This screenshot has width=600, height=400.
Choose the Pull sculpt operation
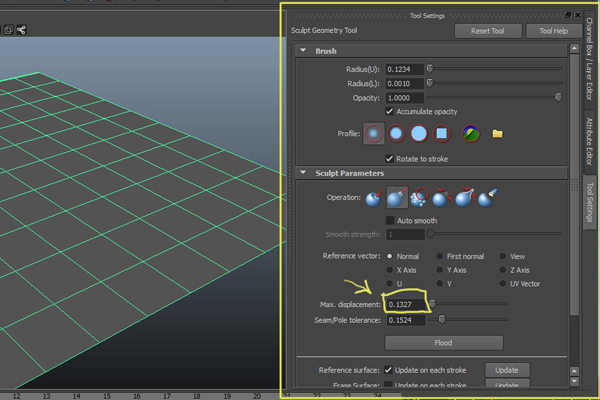click(397, 198)
